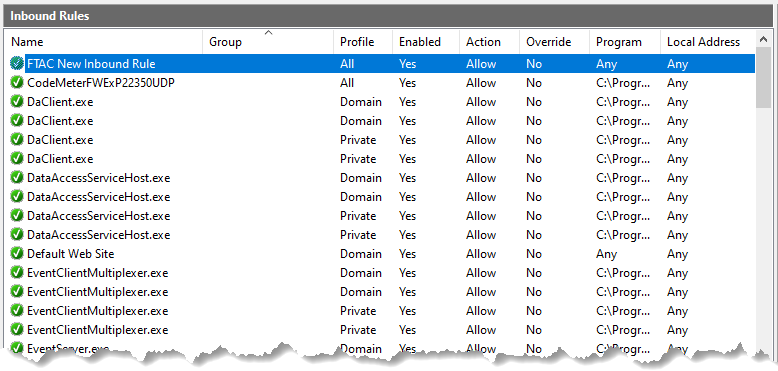Click 'Domain' profile in Default Web Site row
This screenshot has height=371, width=778.
[x=361, y=254]
